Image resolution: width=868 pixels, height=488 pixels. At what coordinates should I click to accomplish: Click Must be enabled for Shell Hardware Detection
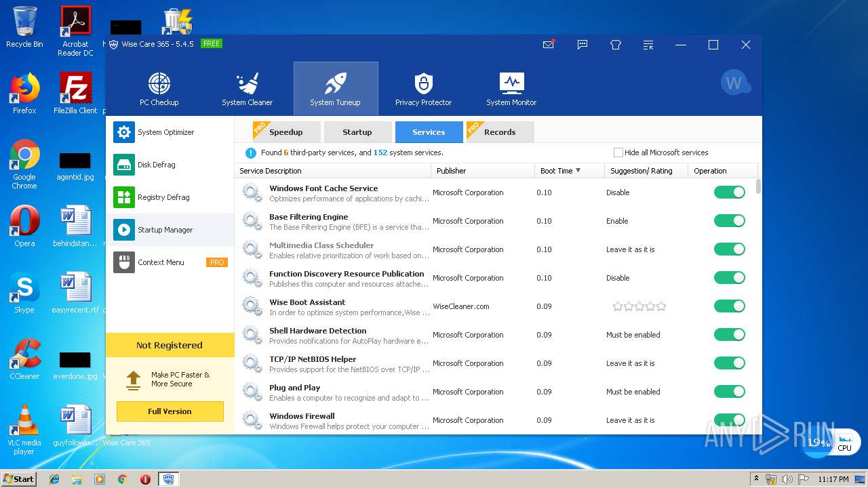pos(633,335)
